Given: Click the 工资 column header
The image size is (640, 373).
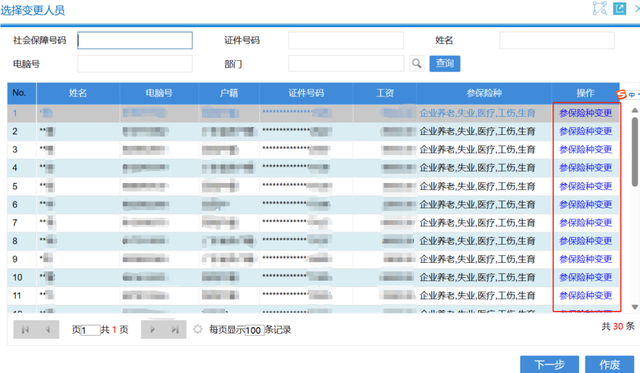Looking at the screenshot, I should pos(385,93).
